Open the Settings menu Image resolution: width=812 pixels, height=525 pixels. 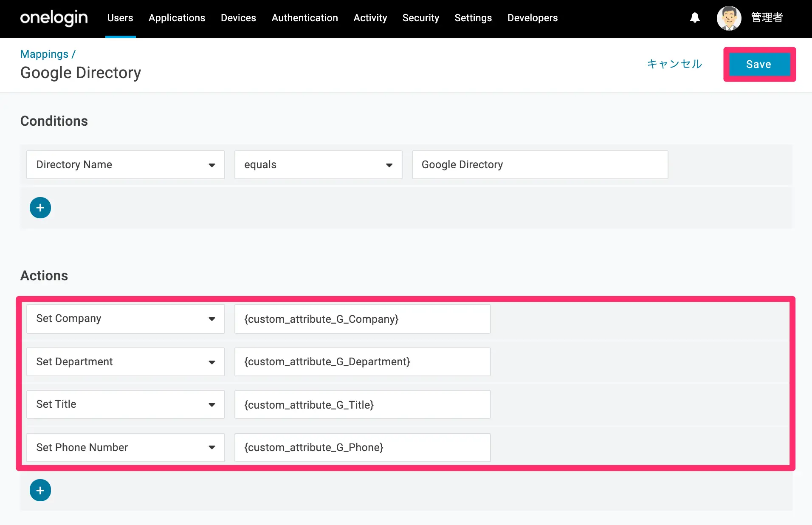pos(473,18)
